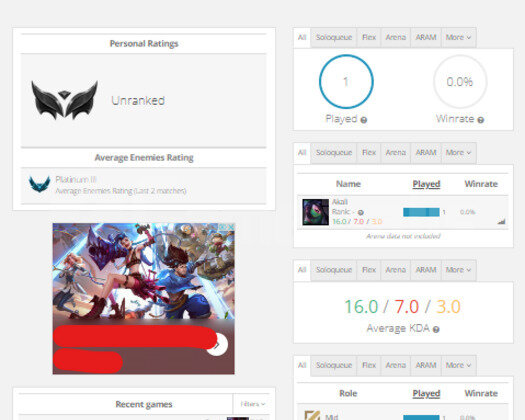Click the Role column header
Viewport: 525px width, 420px height.
pyautogui.click(x=348, y=394)
